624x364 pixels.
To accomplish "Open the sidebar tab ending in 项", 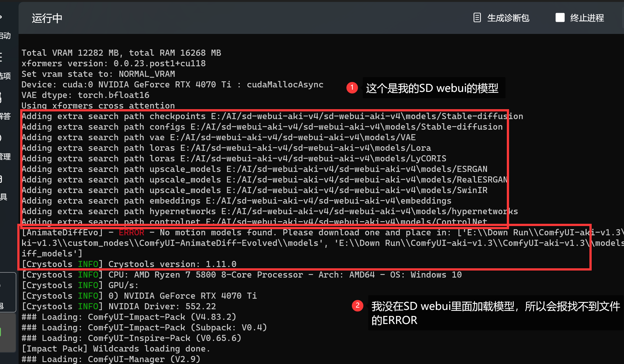I will pyautogui.click(x=5, y=76).
